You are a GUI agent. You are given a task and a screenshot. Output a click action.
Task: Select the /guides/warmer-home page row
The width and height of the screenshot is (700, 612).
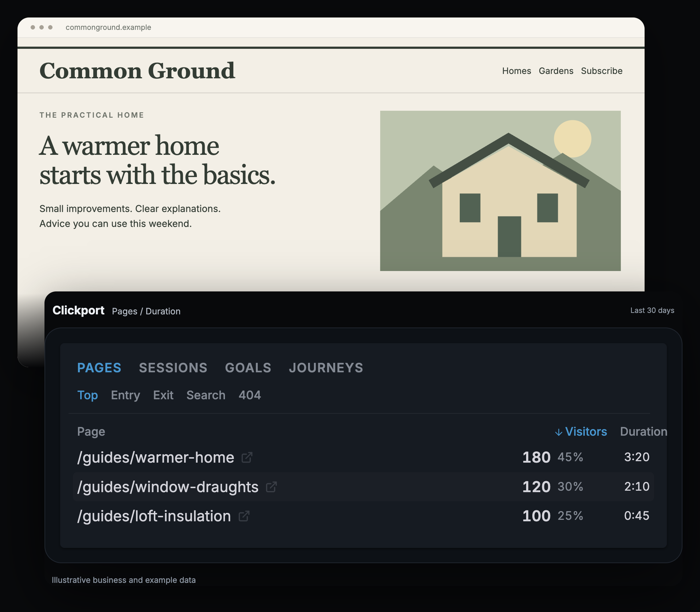pos(363,457)
